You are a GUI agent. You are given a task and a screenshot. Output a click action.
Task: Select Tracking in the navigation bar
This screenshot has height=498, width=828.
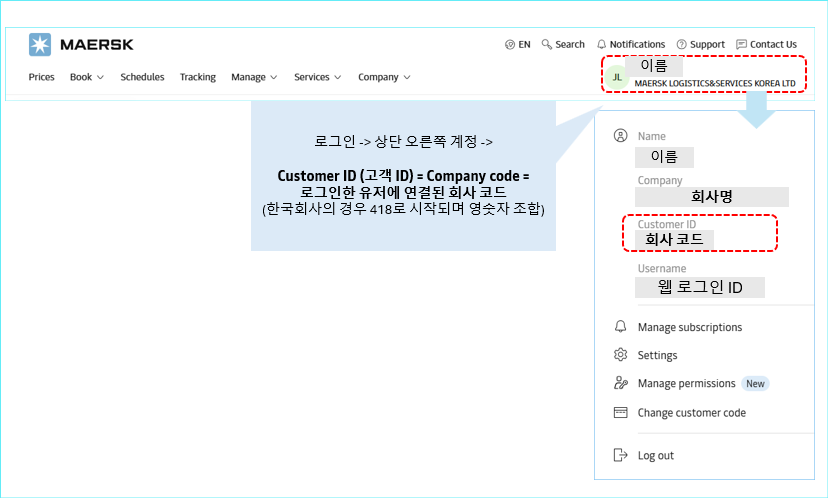click(x=198, y=77)
